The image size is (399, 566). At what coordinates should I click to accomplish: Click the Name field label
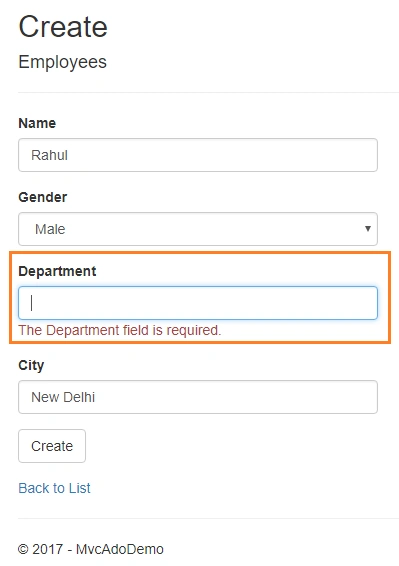point(37,123)
